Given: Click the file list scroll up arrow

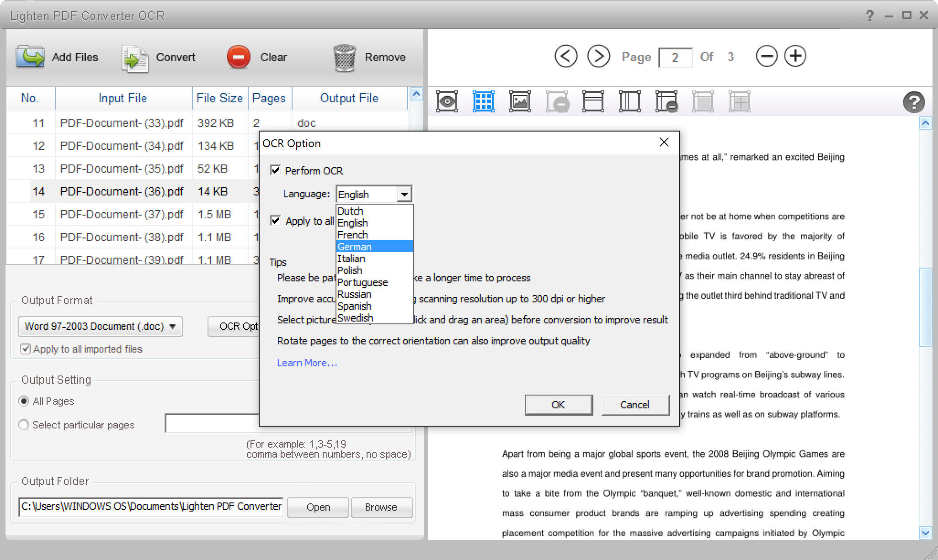Looking at the screenshot, I should pos(416,94).
